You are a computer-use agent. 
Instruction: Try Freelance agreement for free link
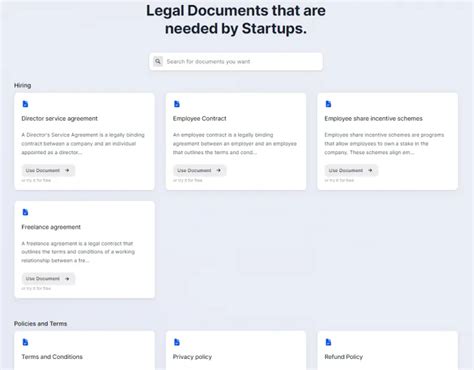36,288
